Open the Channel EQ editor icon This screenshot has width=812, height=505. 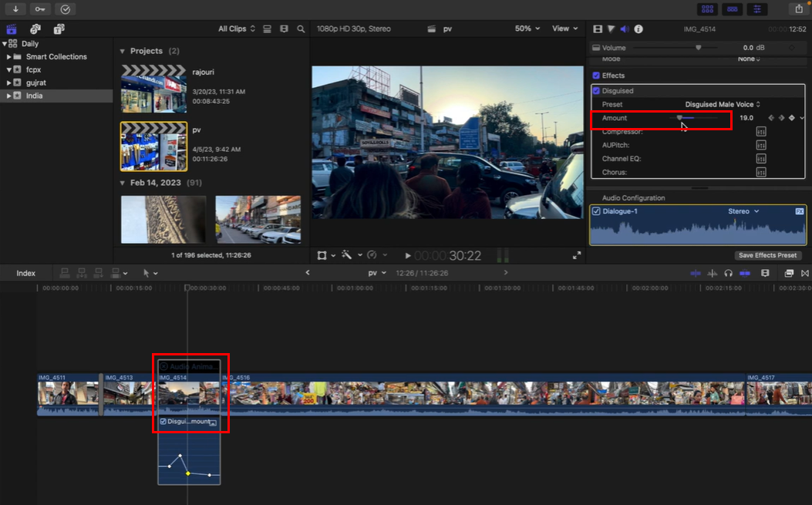tap(761, 159)
